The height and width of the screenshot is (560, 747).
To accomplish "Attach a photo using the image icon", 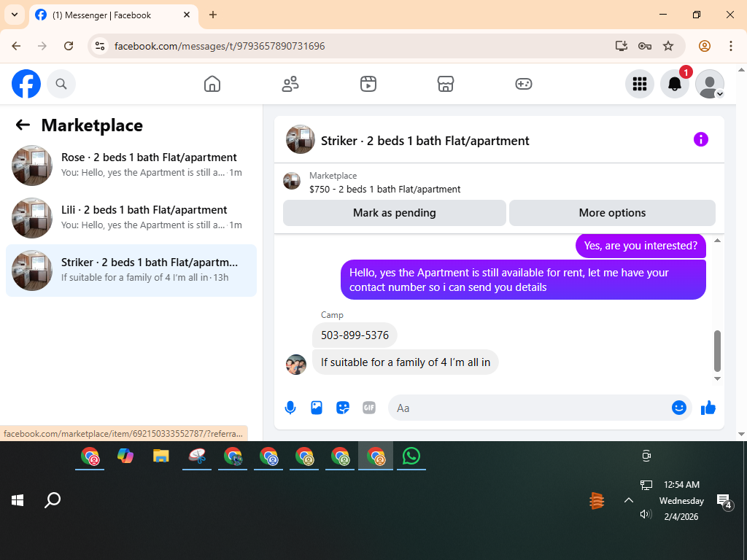I will click(x=317, y=408).
